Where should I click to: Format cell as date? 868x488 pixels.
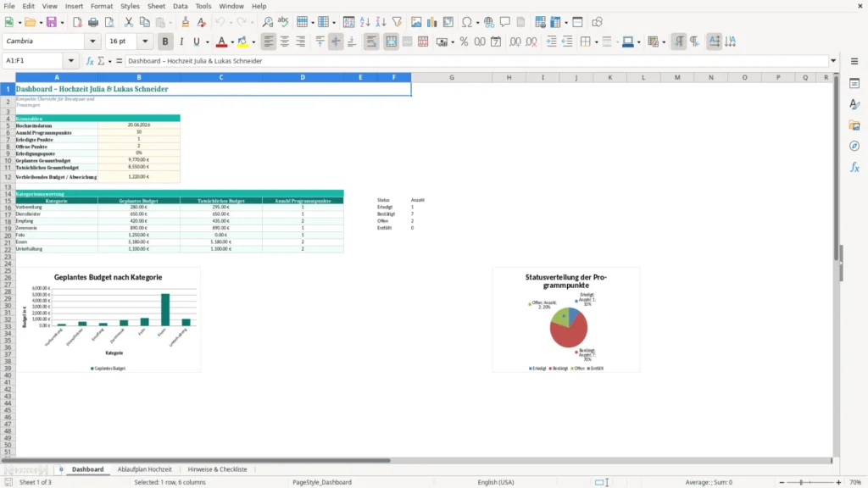tap(496, 42)
